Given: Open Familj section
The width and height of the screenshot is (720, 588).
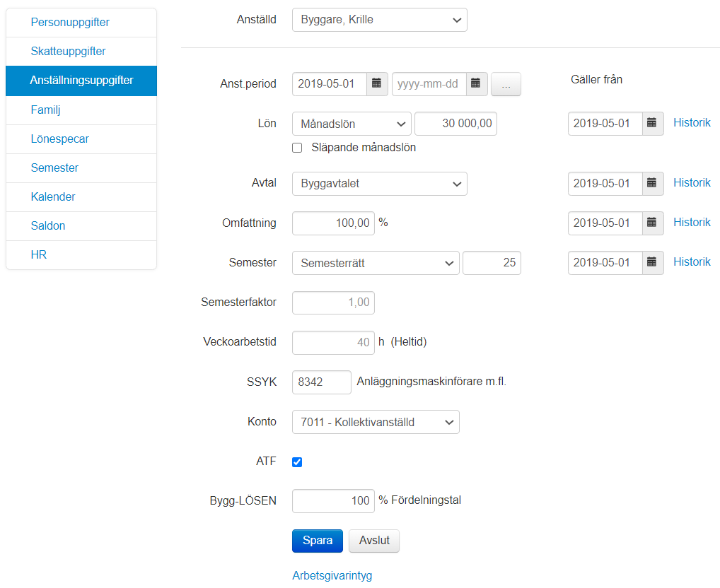Looking at the screenshot, I should pos(81,110).
